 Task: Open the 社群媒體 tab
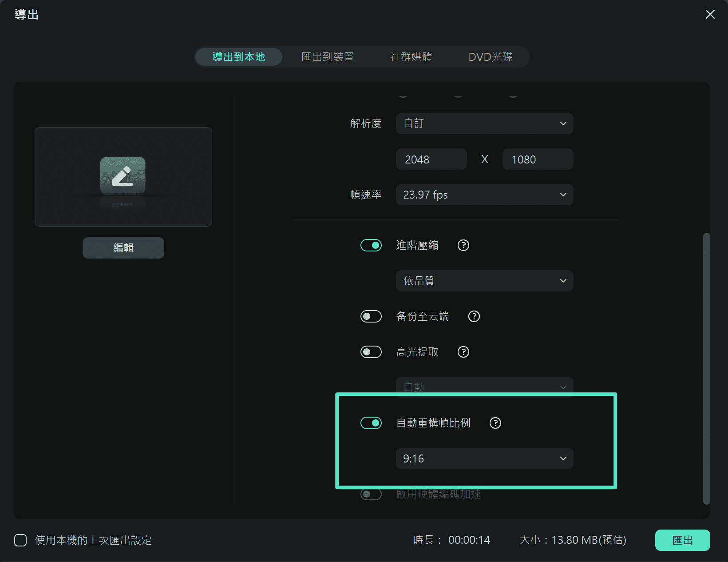point(411,57)
